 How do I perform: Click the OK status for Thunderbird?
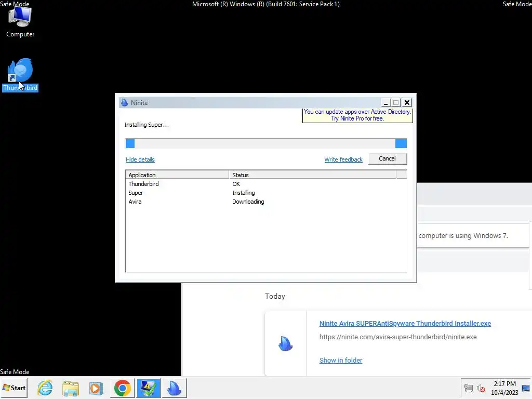pyautogui.click(x=236, y=184)
